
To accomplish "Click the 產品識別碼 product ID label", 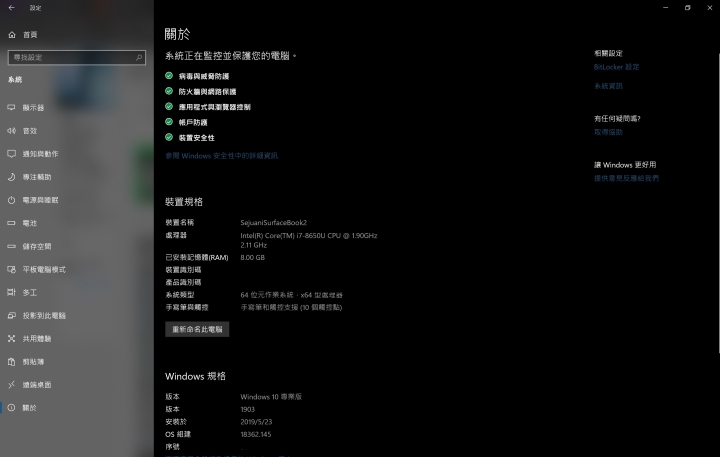I will point(183,282).
